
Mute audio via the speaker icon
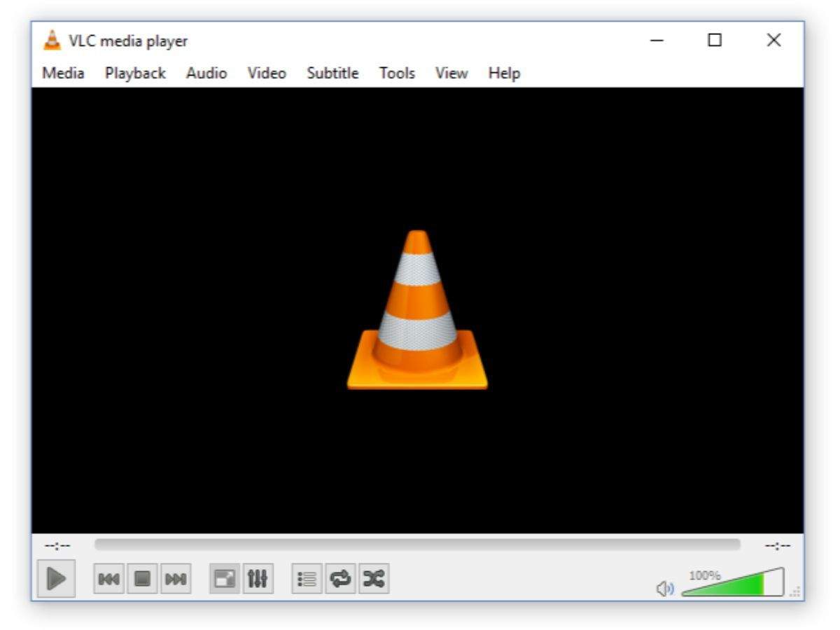(664, 589)
